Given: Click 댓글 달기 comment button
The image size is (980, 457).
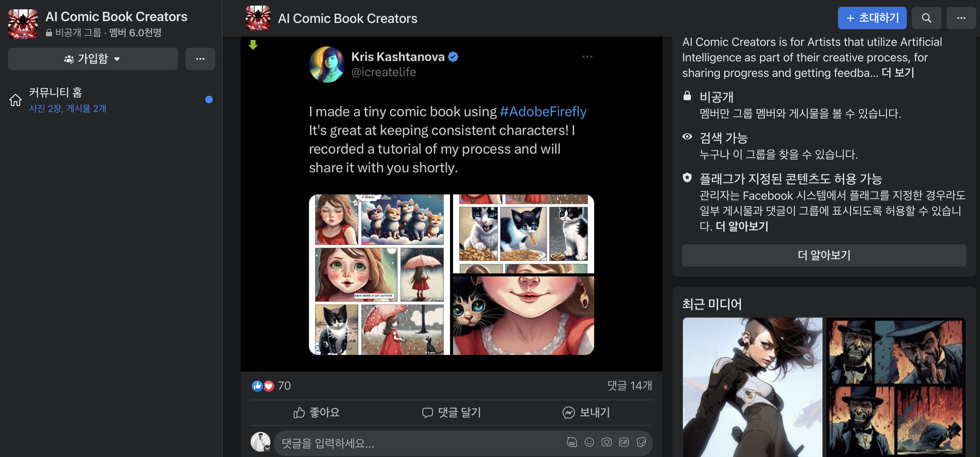Looking at the screenshot, I should coord(452,413).
